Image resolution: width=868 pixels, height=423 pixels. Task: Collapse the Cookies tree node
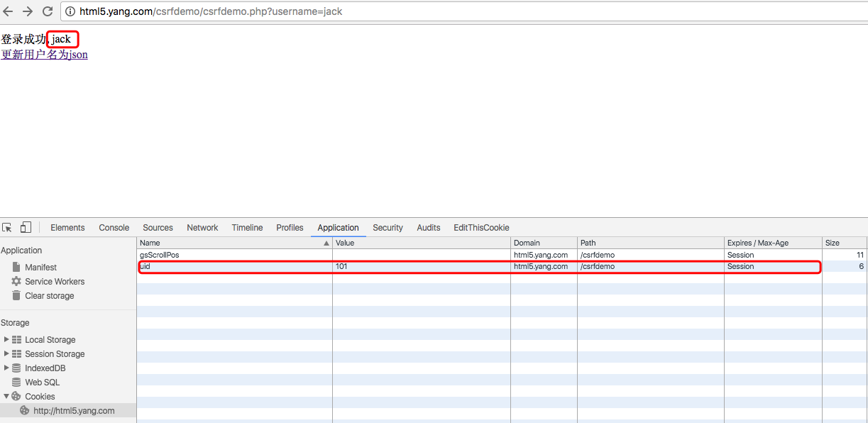(x=6, y=396)
